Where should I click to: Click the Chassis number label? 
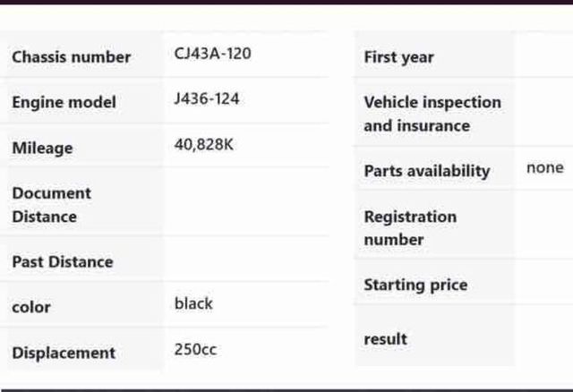(x=71, y=57)
